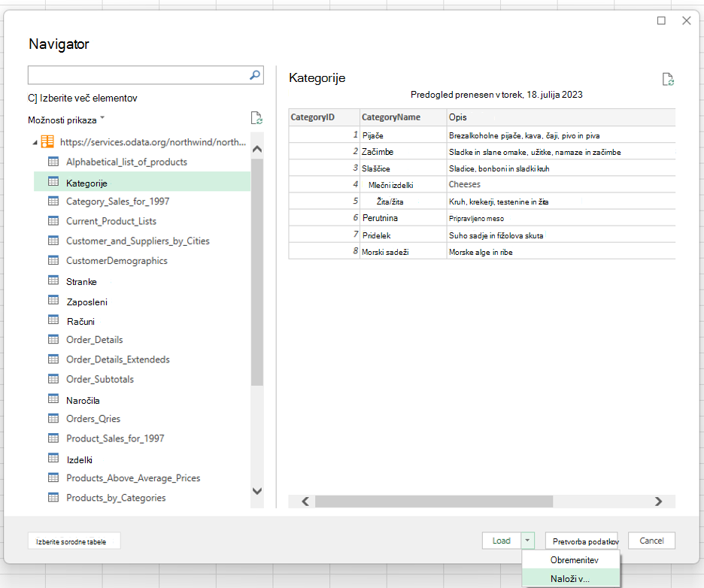Click the table icon next to Alphabetical_list_of_products
The image size is (704, 588).
click(53, 162)
